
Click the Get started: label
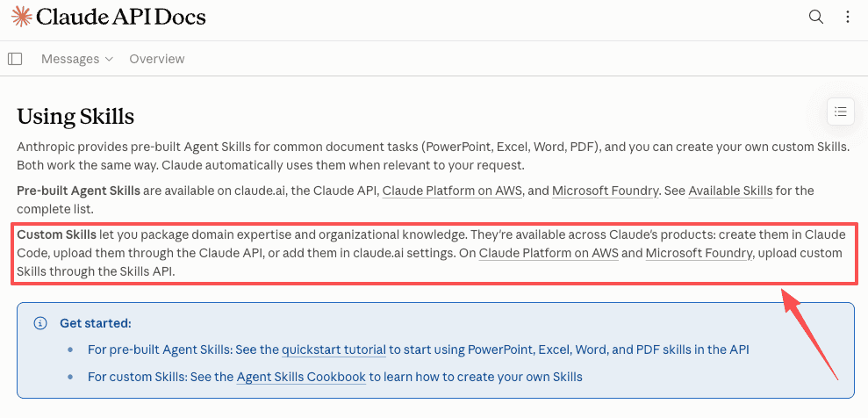95,323
